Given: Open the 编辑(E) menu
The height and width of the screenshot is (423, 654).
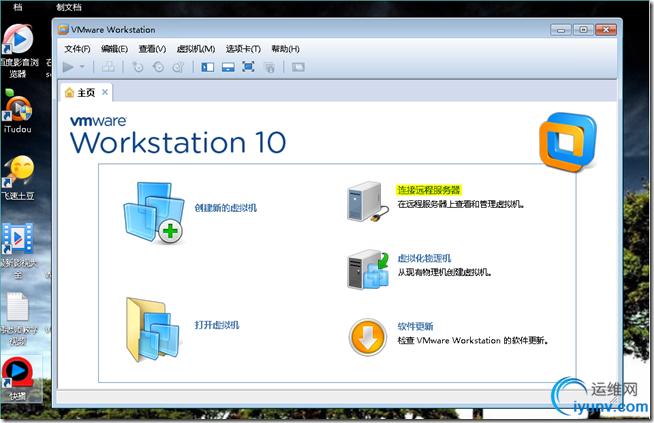Looking at the screenshot, I should click(114, 49).
